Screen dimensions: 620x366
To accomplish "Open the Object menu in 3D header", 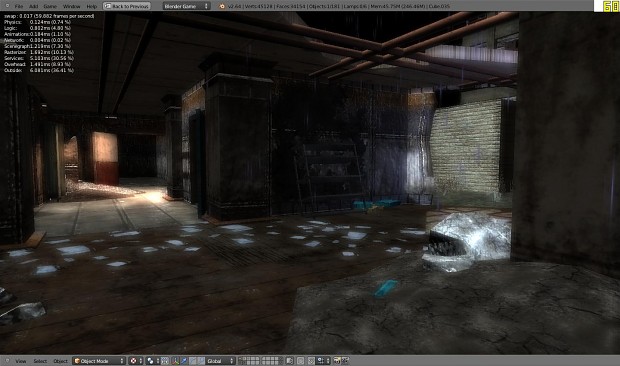I will click(60, 361).
